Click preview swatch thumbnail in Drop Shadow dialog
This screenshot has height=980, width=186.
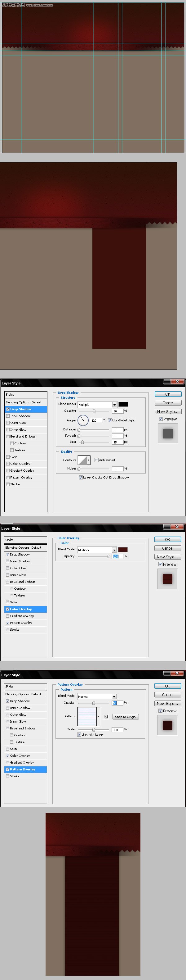tap(168, 433)
